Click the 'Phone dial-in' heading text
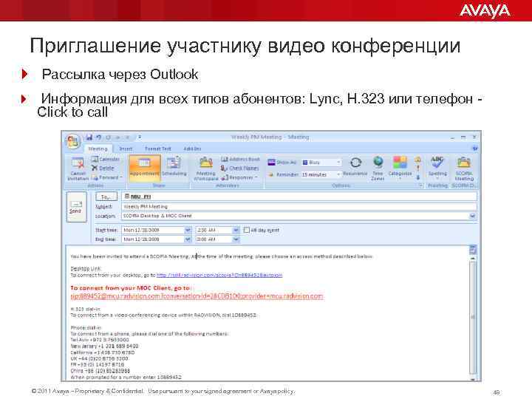The width and height of the screenshot is (532, 399). [x=86, y=328]
